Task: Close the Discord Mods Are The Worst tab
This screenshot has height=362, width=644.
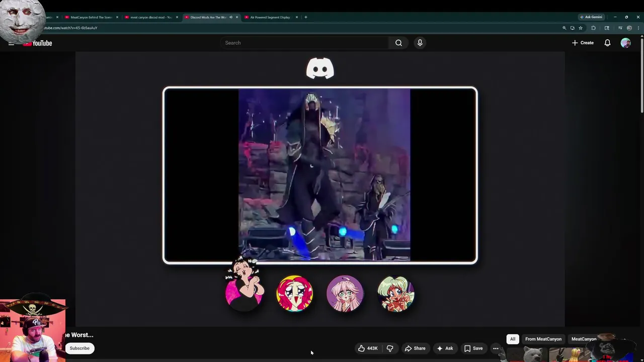Action: pyautogui.click(x=237, y=17)
